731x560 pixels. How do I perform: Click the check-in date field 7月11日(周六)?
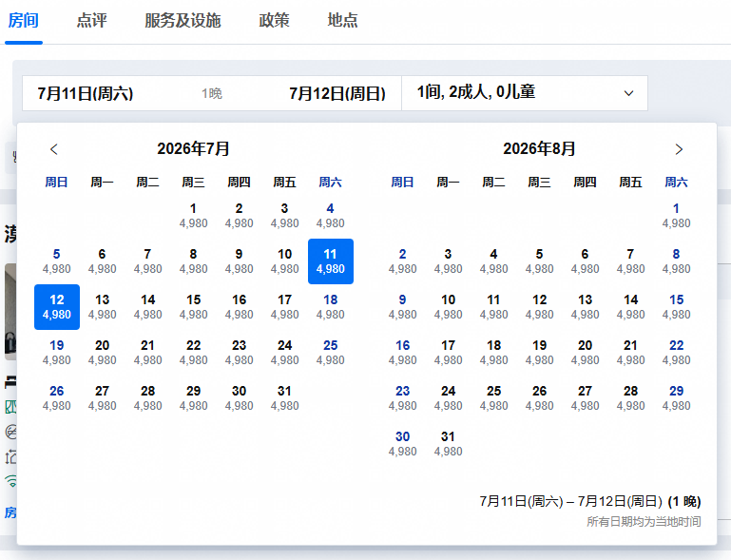coord(86,93)
